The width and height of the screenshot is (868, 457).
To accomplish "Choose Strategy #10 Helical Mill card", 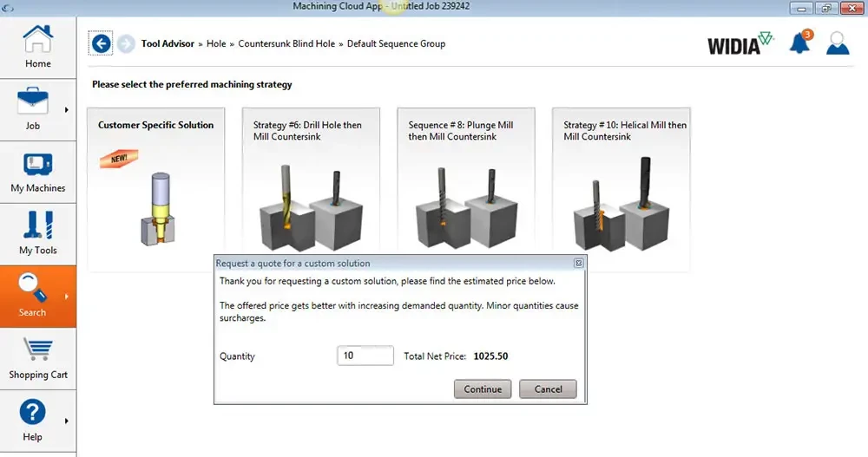I will tap(621, 183).
